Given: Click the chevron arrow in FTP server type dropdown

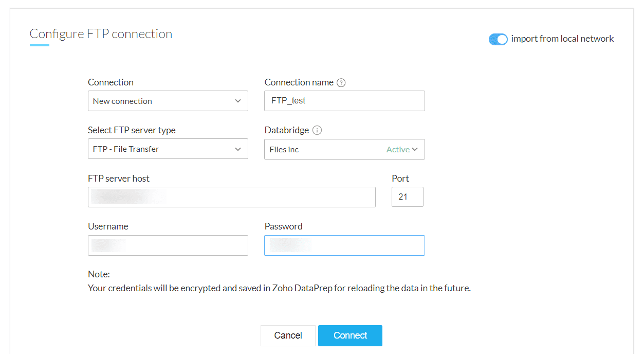Looking at the screenshot, I should coord(238,149).
